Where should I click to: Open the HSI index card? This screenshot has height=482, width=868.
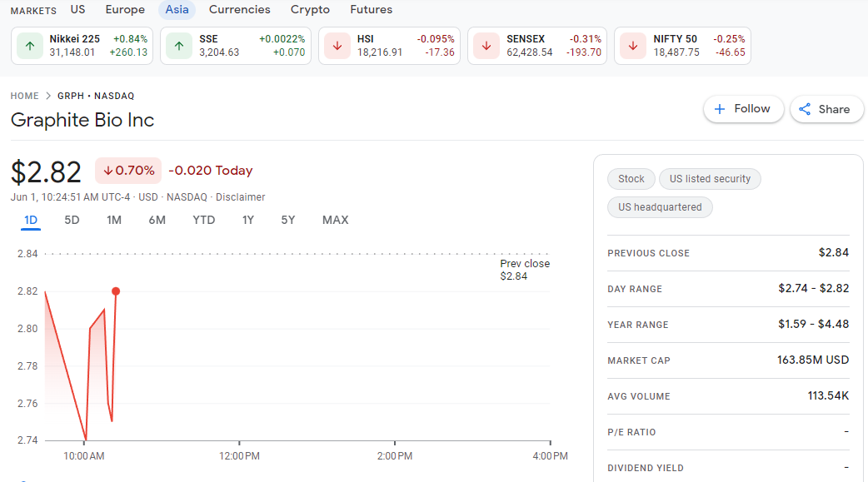pyautogui.click(x=389, y=46)
